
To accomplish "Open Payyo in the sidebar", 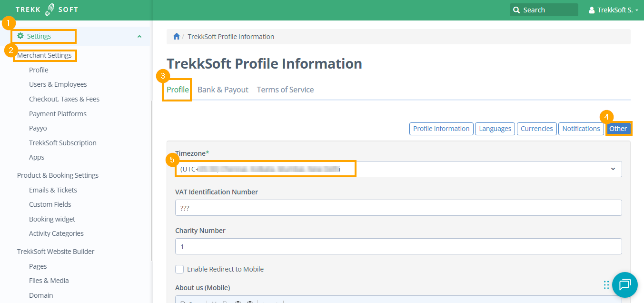I will pyautogui.click(x=38, y=128).
